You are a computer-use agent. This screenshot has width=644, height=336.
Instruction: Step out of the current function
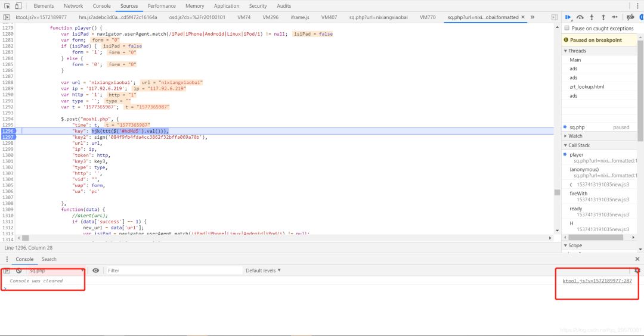coord(602,17)
